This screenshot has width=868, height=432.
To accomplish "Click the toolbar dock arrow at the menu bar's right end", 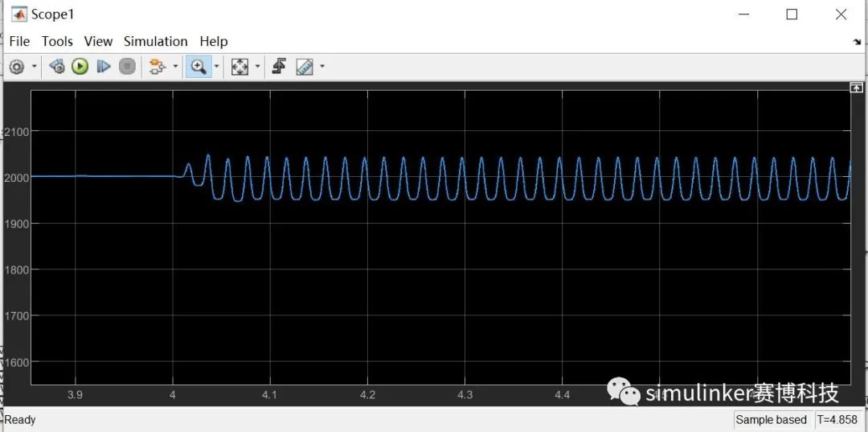I will click(x=858, y=42).
